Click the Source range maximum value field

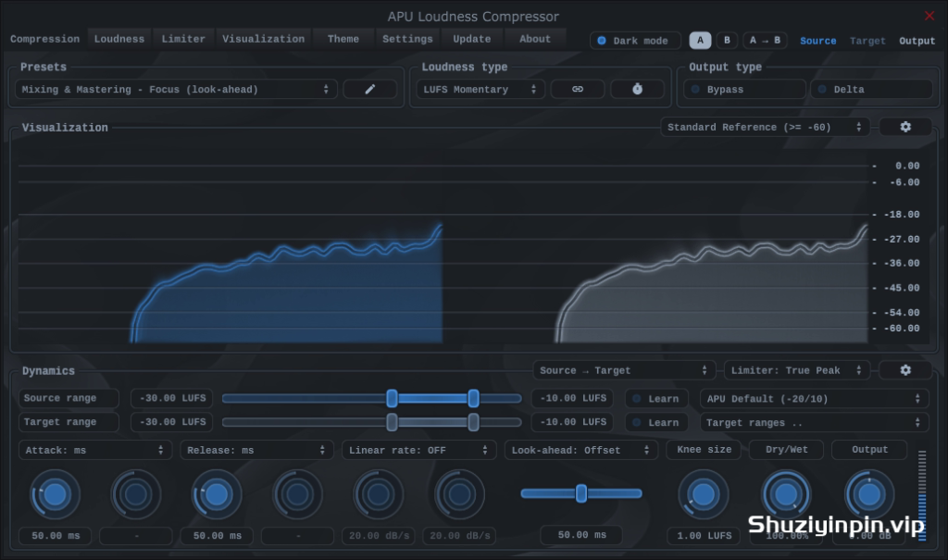coord(572,398)
